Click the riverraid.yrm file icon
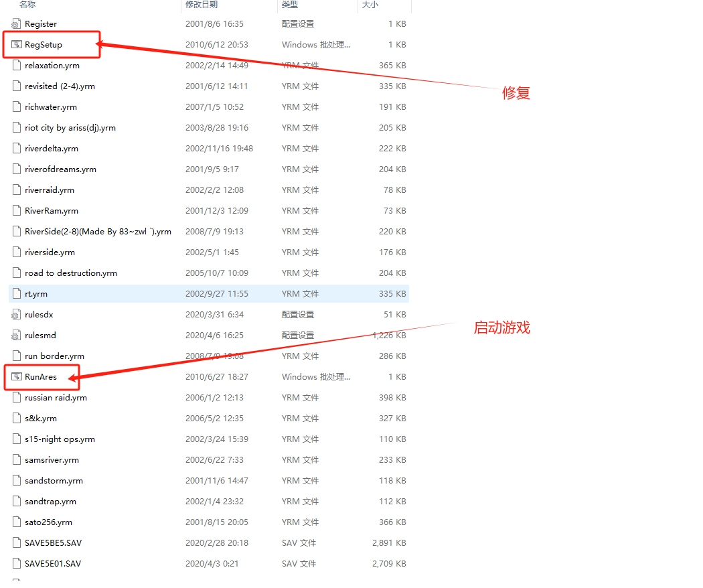Screen dimensions: 703x588 point(17,190)
